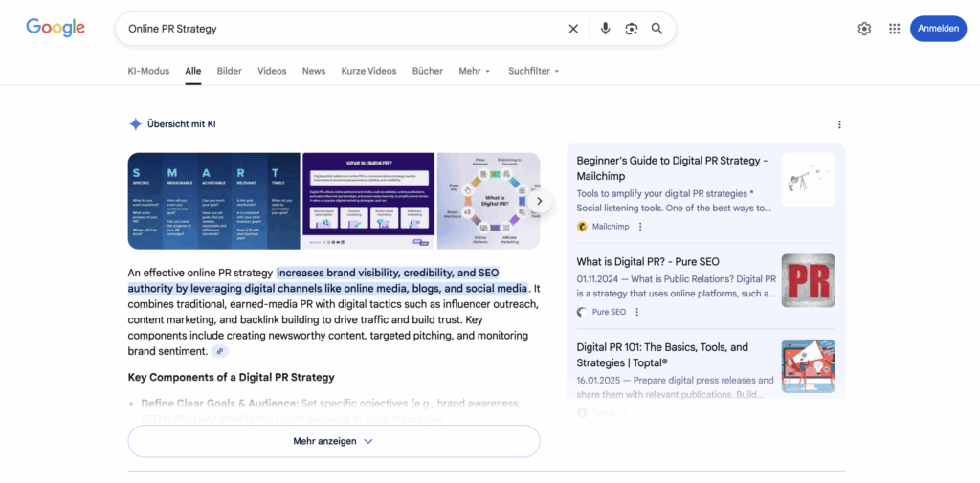Open the Suchfilter dropdown
Image resolution: width=980 pixels, height=483 pixels.
click(x=533, y=71)
